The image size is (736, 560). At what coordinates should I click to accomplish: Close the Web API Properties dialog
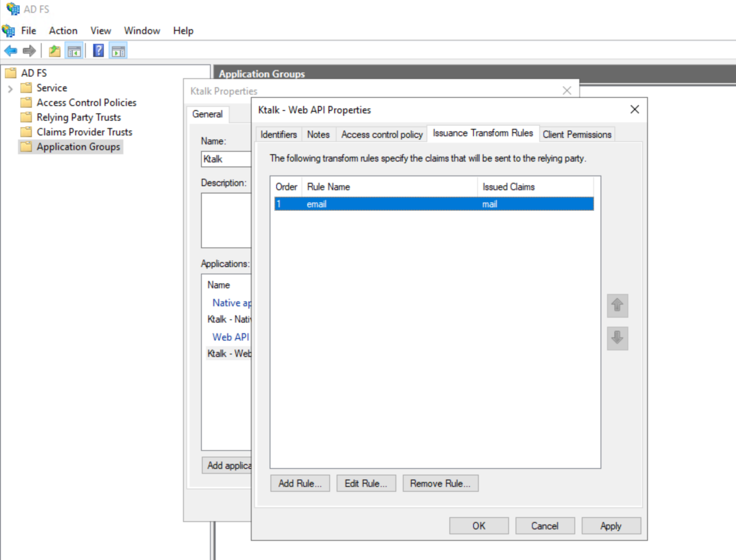coord(634,109)
